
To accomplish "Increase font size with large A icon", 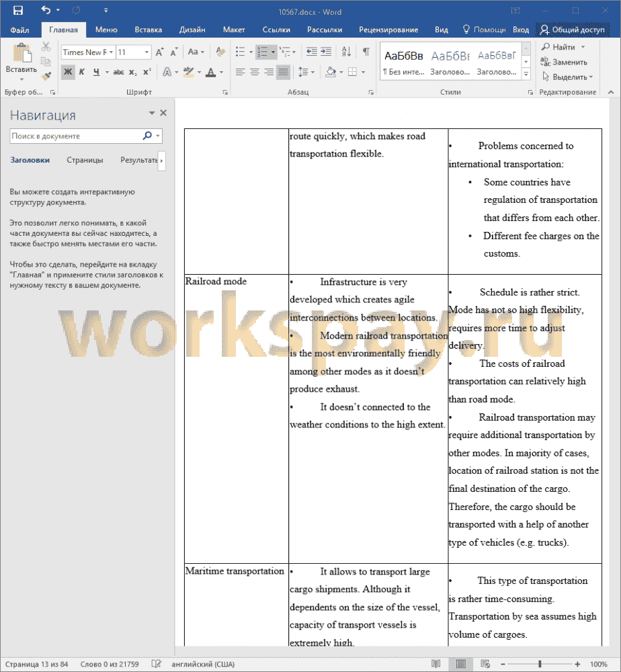I will coord(159,52).
